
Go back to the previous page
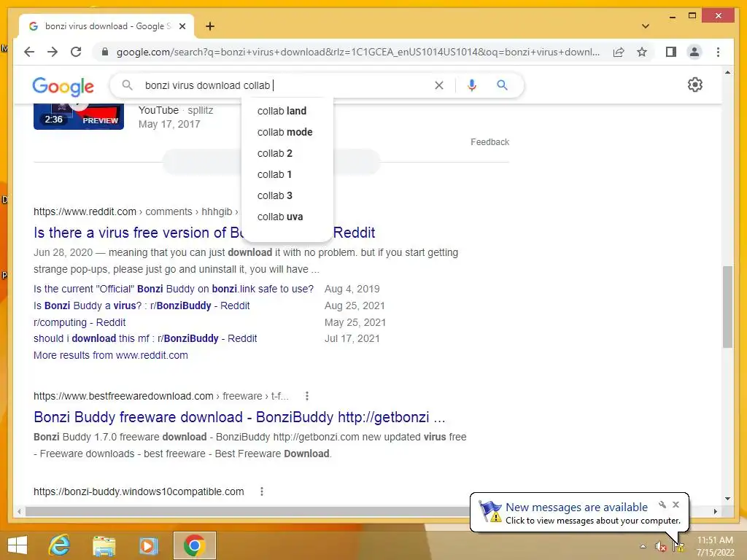pos(29,52)
